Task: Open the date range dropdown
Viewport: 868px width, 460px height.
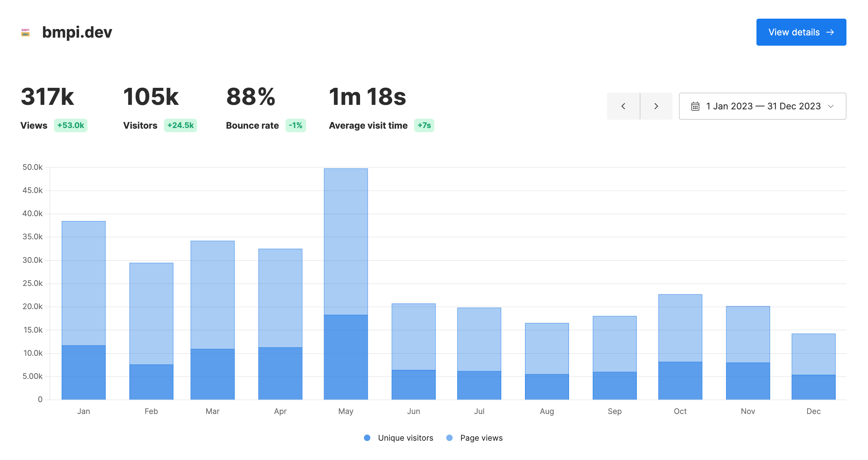Action: point(762,106)
